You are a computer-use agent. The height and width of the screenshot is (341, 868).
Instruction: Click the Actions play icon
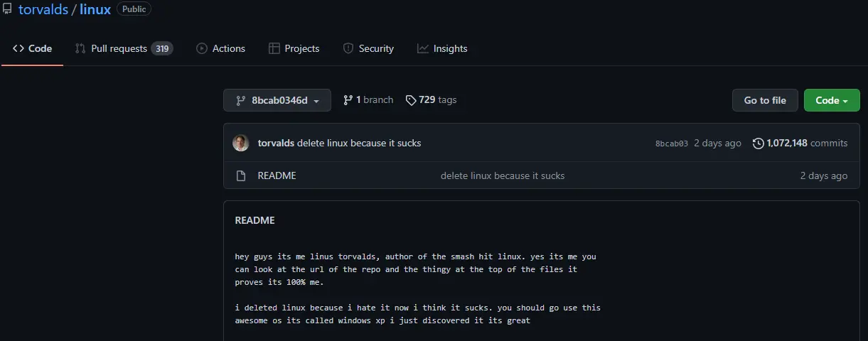click(x=202, y=48)
